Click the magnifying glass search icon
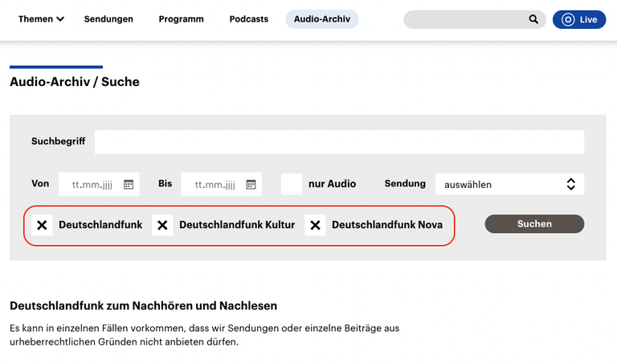Screen dimensions: 617x364 point(533,19)
